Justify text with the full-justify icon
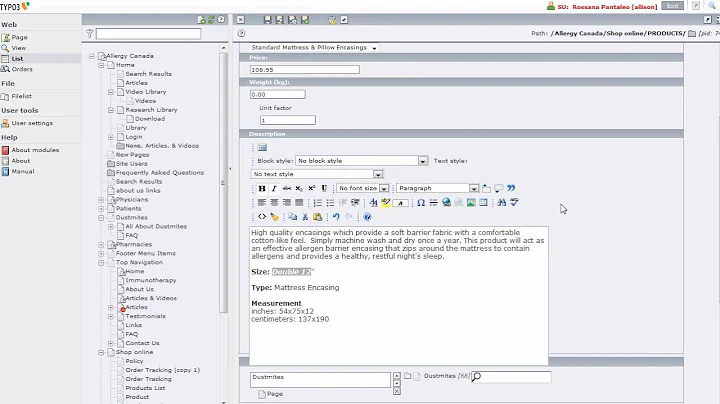The image size is (720, 404). pos(299,202)
